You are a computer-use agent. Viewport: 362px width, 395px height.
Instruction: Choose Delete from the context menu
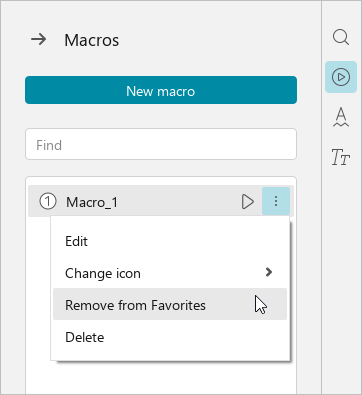(170, 337)
